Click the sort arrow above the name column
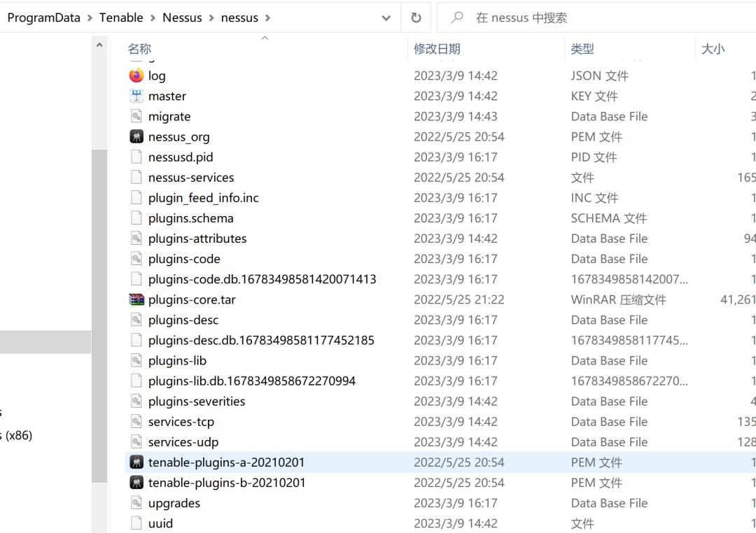Image resolution: width=756 pixels, height=533 pixels. 265,38
